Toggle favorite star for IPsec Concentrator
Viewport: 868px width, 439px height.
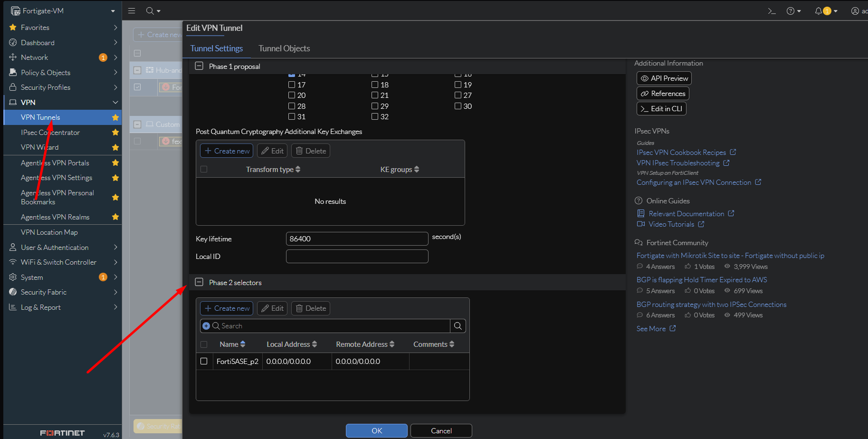(x=115, y=132)
